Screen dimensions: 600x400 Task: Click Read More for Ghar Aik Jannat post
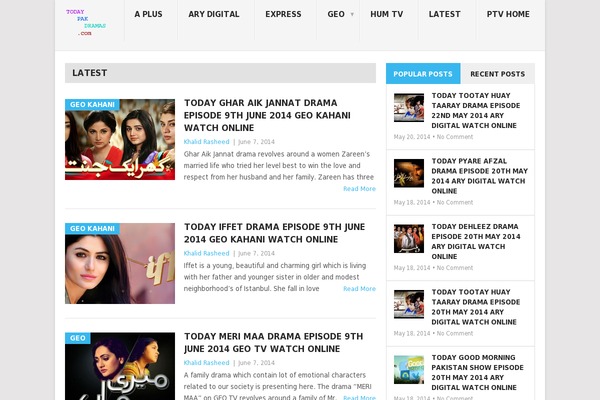359,189
